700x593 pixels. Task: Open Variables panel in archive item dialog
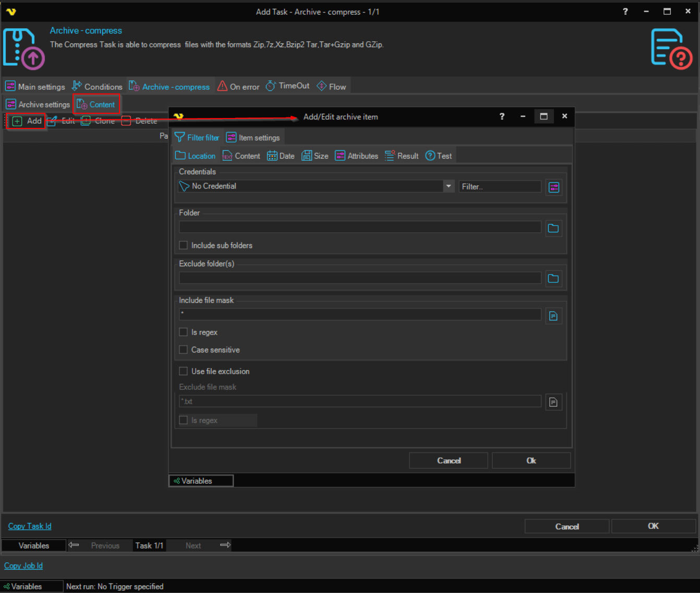[x=201, y=481]
